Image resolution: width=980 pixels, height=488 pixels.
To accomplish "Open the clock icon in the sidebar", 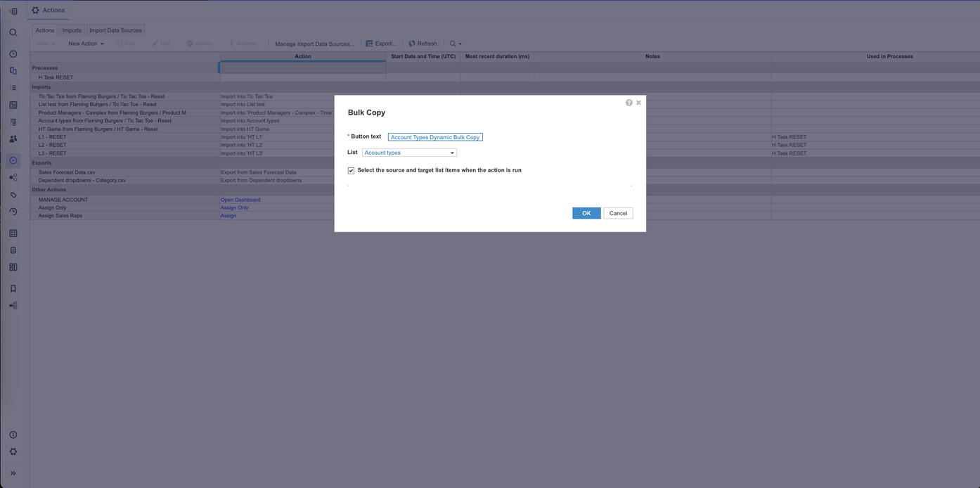I will (13, 54).
